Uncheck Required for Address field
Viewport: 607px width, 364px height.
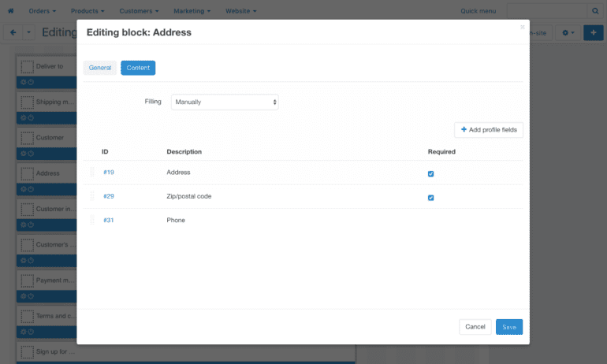(430, 173)
